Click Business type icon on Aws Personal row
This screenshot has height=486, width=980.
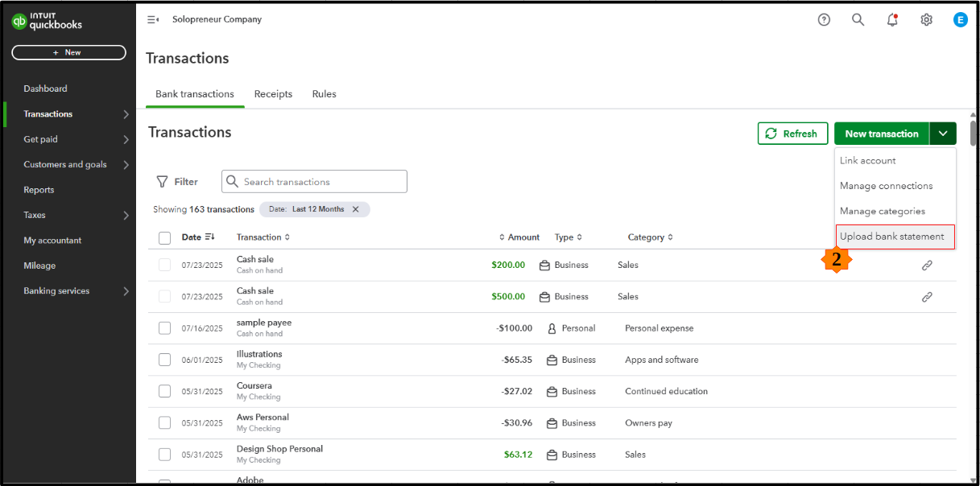(x=552, y=422)
